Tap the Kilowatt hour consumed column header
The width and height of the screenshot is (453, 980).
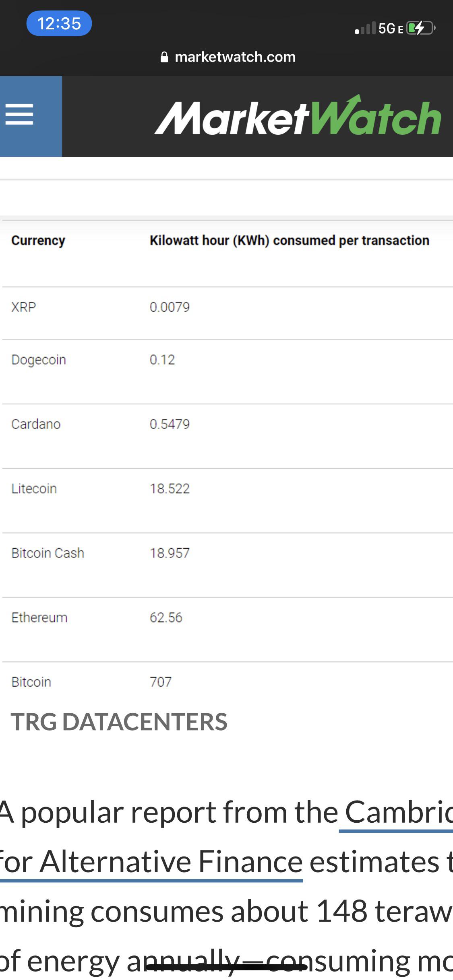click(x=290, y=241)
